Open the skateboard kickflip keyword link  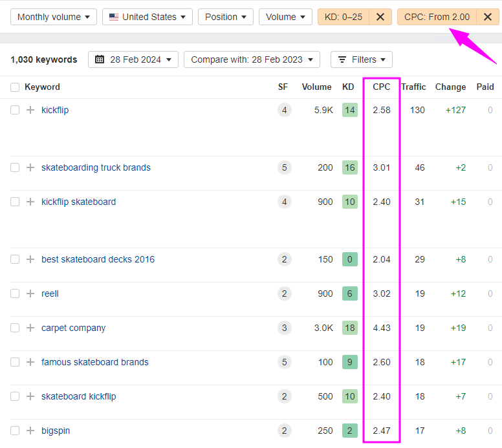[78, 396]
